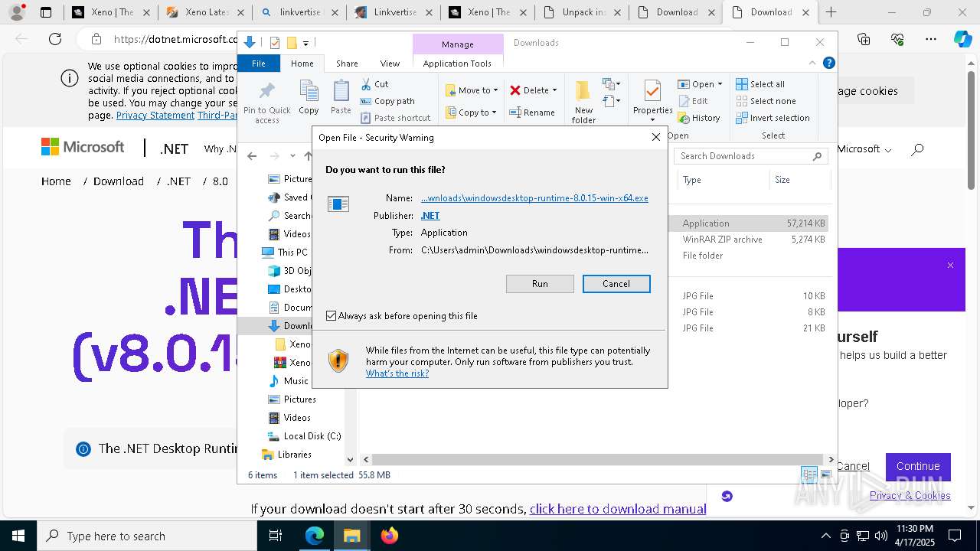
Task: Select the Application Tools ribbon tab
Action: point(457,64)
